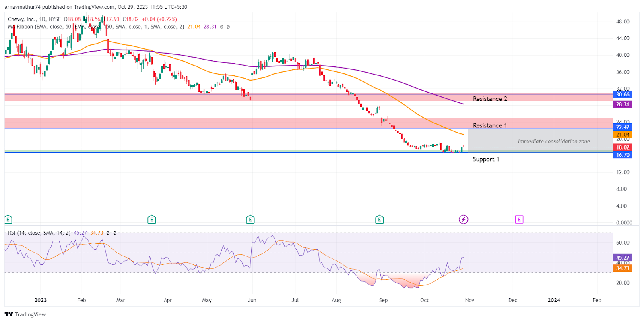Viewport: 644px width, 322px height.
Task: Click the TradingView logo at bottom left
Action: point(25,314)
